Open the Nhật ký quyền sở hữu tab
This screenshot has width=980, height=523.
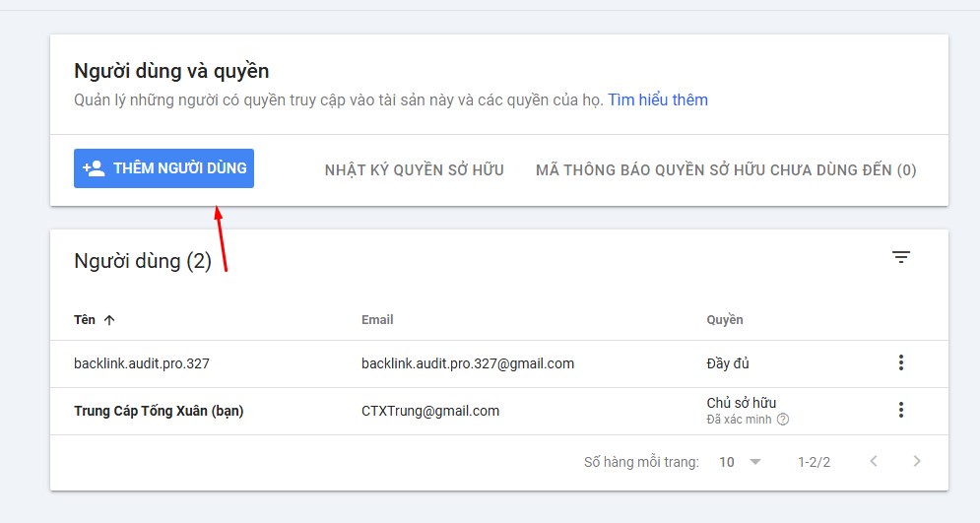[414, 170]
